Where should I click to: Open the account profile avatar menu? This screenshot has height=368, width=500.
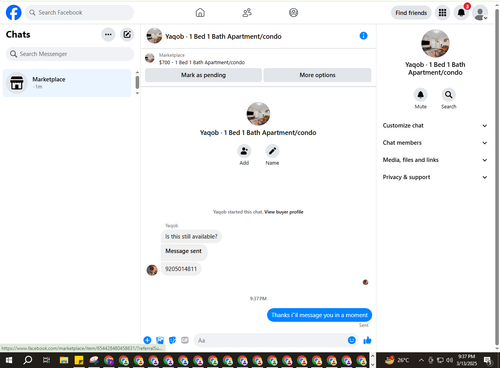pos(480,13)
